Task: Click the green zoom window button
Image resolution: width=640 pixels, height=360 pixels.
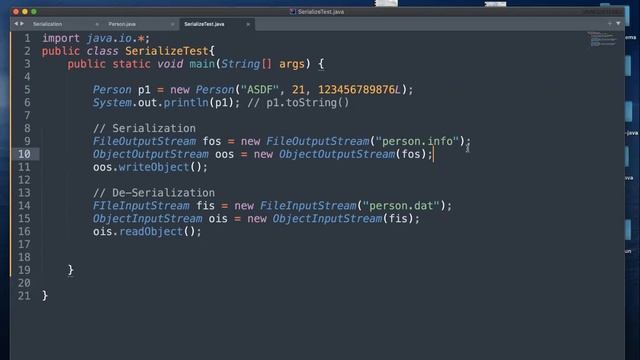Action: 34,11
